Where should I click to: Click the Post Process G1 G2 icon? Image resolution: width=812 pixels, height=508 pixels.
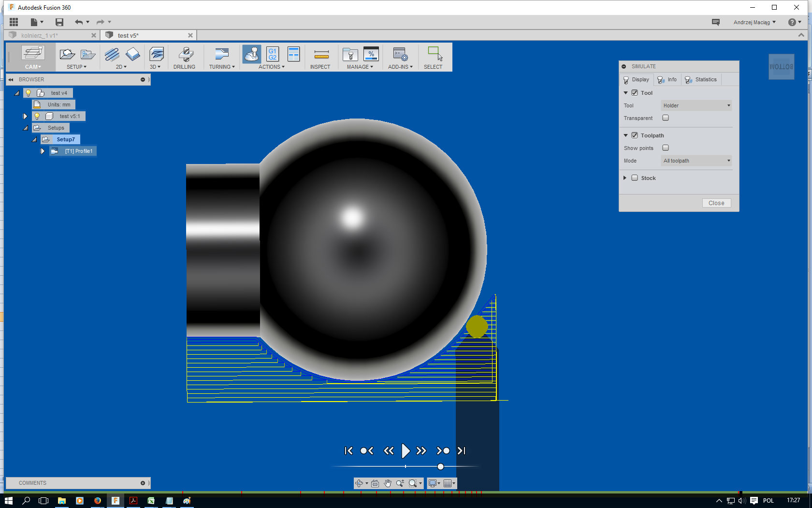point(273,54)
